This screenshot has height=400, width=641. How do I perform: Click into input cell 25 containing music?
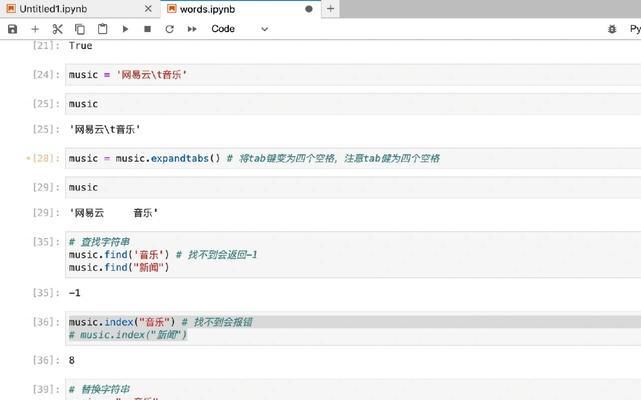[353, 104]
